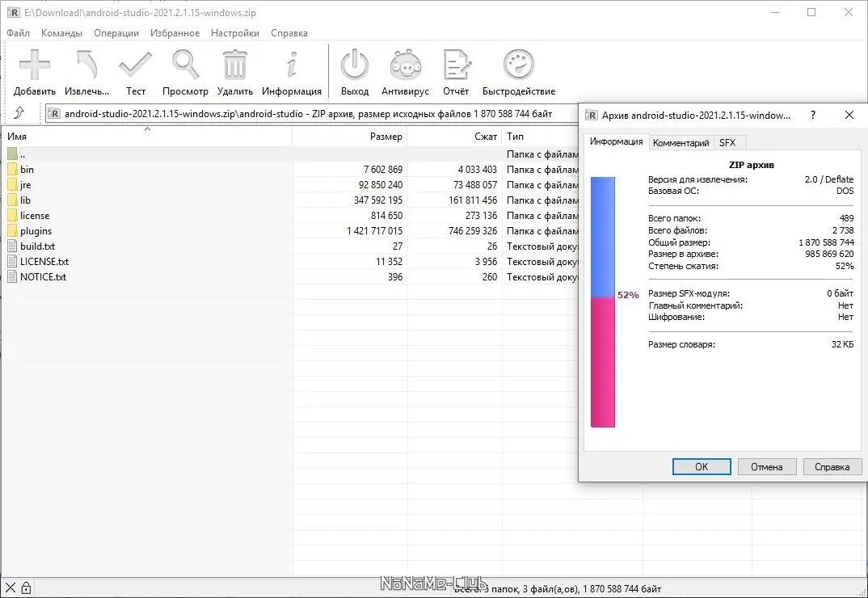
Task: Click the Справка button in dialog
Action: coord(832,467)
